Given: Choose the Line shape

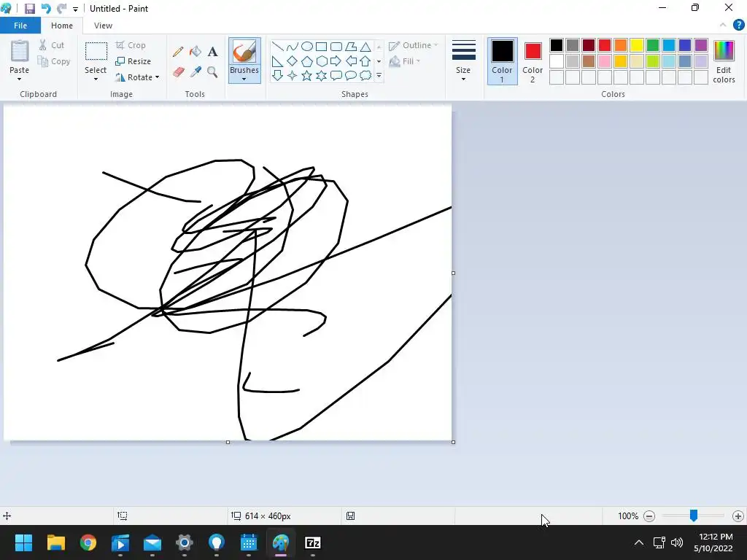Looking at the screenshot, I should click(x=277, y=46).
